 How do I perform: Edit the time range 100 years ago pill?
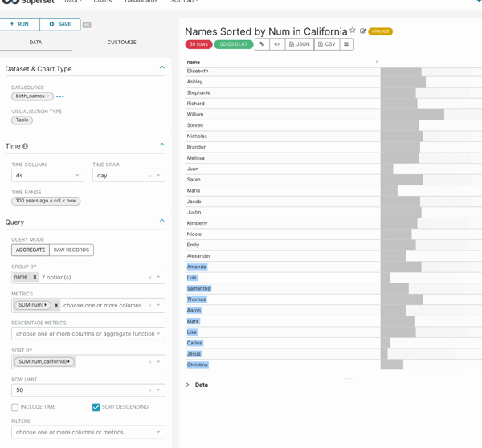46,201
